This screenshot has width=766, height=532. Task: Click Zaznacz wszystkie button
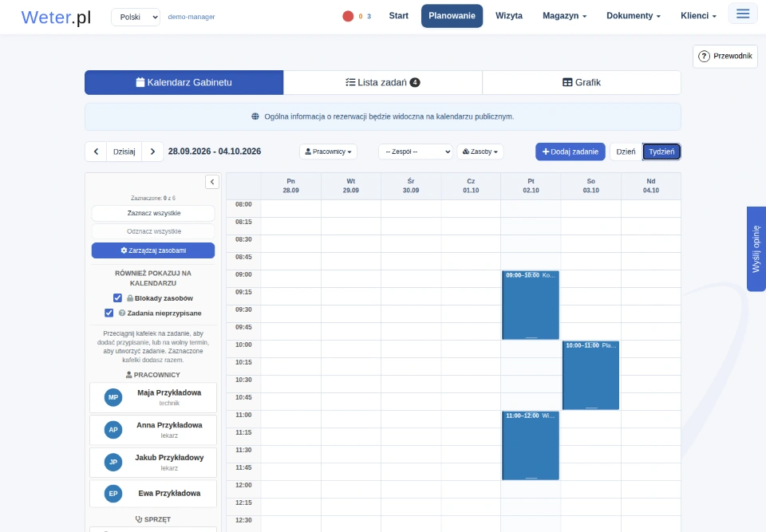pyautogui.click(x=153, y=213)
